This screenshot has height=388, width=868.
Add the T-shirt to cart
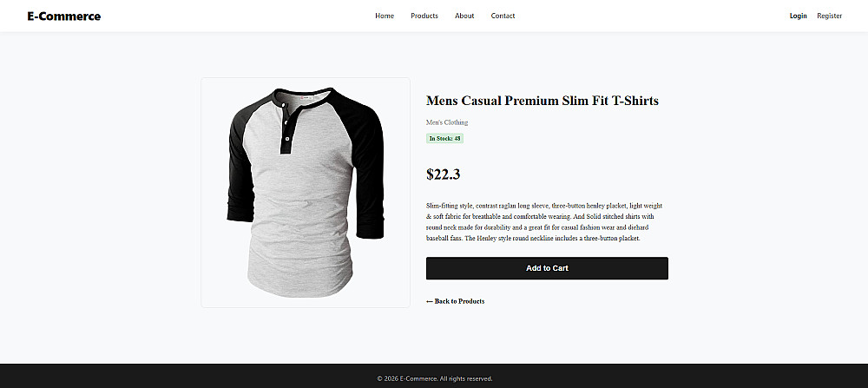pyautogui.click(x=547, y=268)
